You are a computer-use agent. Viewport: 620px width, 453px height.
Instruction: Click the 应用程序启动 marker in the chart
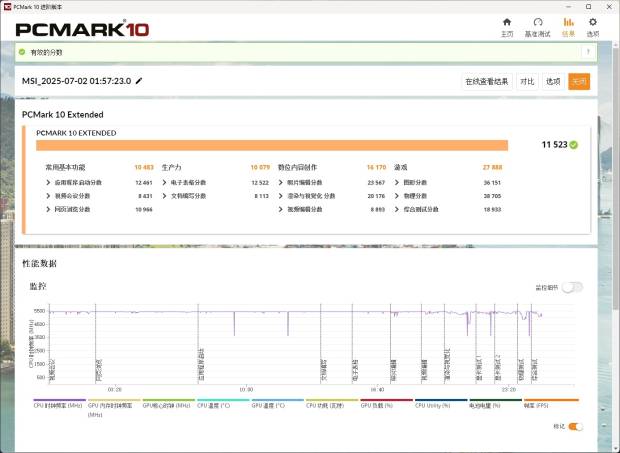(200, 366)
